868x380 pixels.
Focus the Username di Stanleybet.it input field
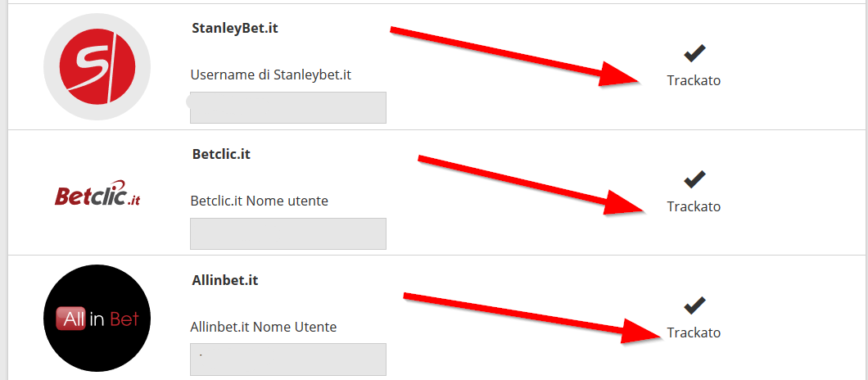288,107
